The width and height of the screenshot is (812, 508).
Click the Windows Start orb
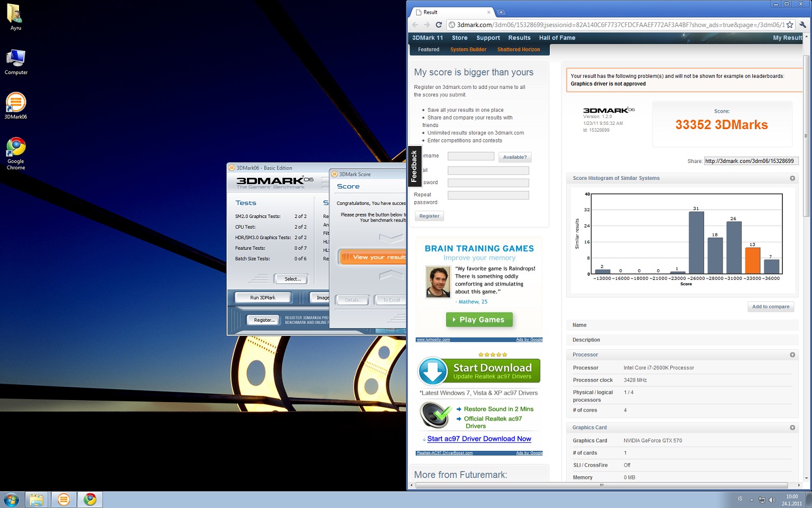point(11,500)
